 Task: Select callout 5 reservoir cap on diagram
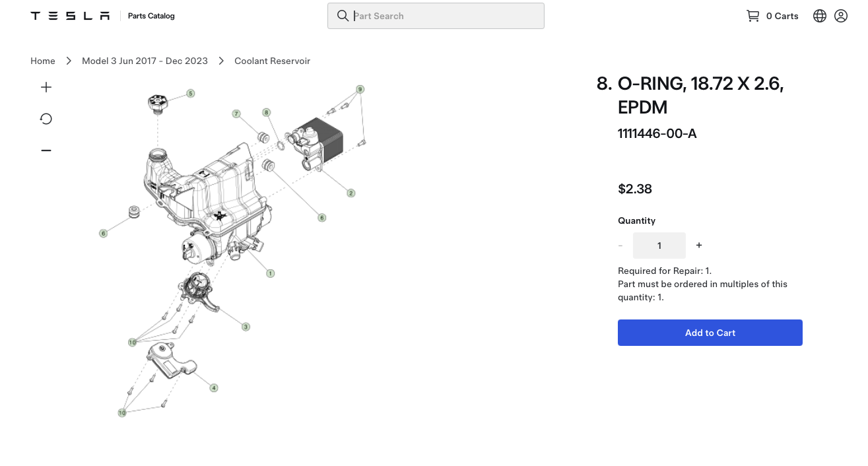point(191,94)
